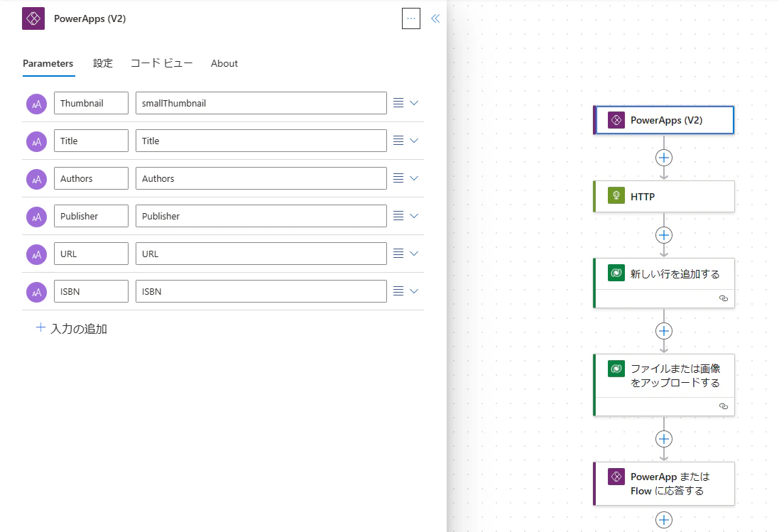Click the Publisher name field

91,216
